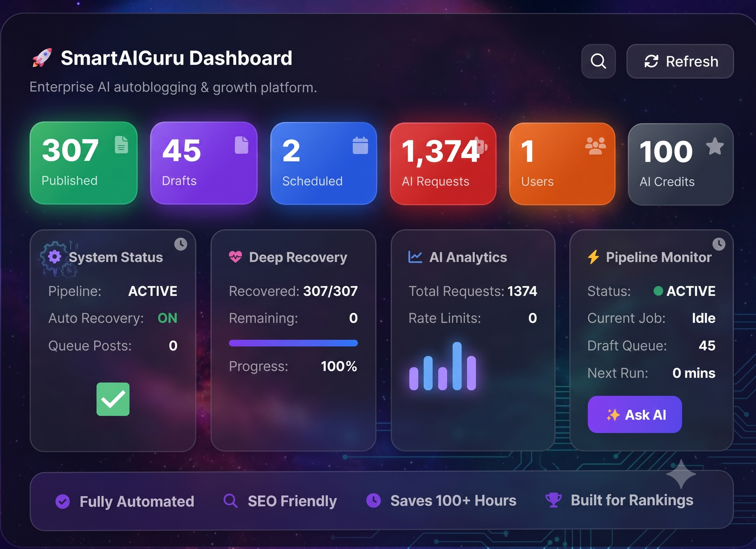Click the clock icon on System Status panel
Viewport: 756px width, 549px height.
[180, 244]
